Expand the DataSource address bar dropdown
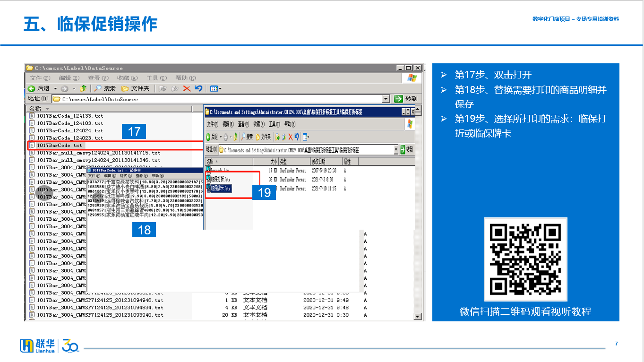644x362 pixels. [x=386, y=99]
